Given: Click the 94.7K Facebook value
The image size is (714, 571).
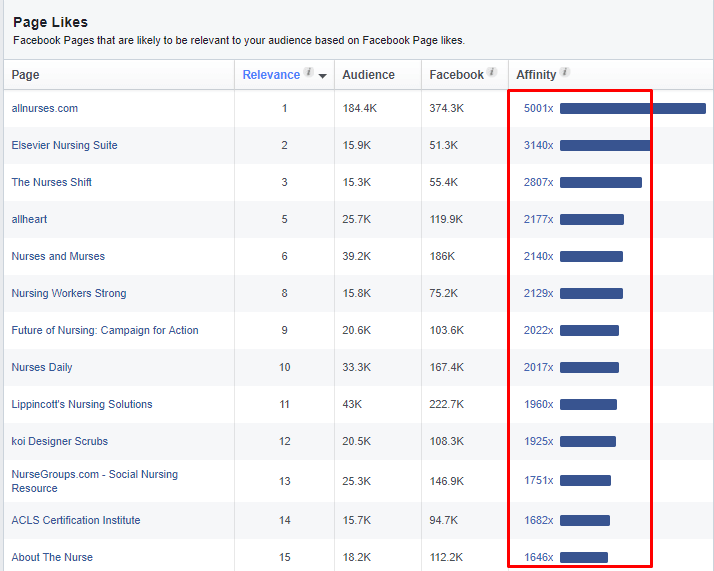Looking at the screenshot, I should coord(444,520).
